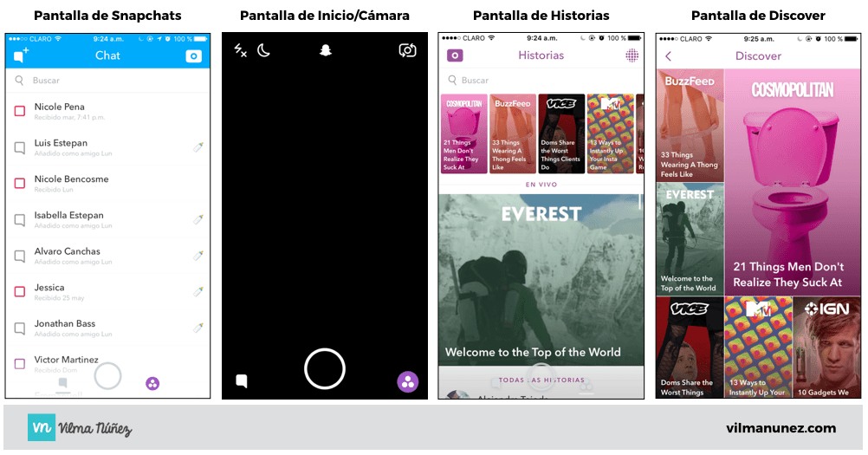Open Discover globe icon in Historias
Viewport: 868px width, 455px height.
(632, 55)
